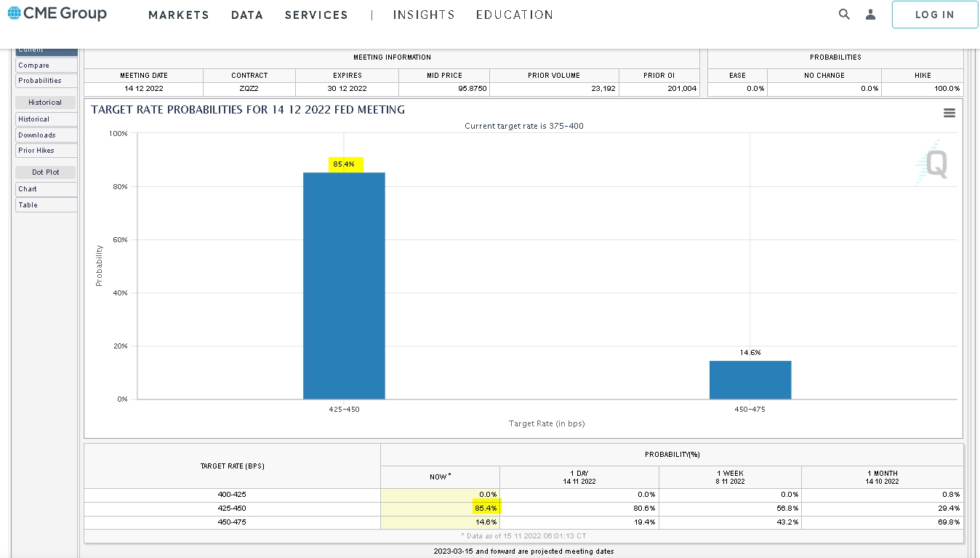980x558 pixels.
Task: Click the mid price 95.8750 cell
Action: point(444,89)
